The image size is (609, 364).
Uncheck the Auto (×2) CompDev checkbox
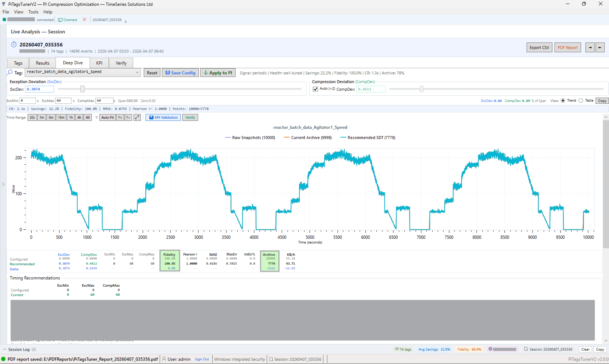click(315, 89)
